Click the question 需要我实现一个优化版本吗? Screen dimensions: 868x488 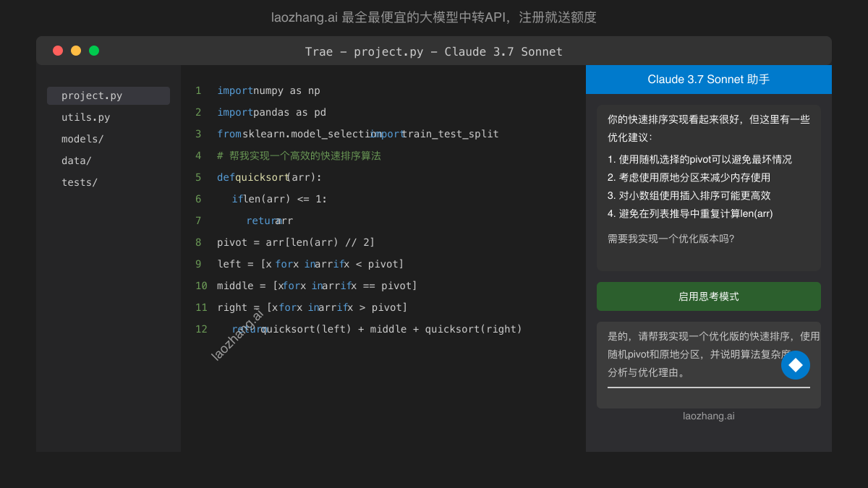coord(671,239)
